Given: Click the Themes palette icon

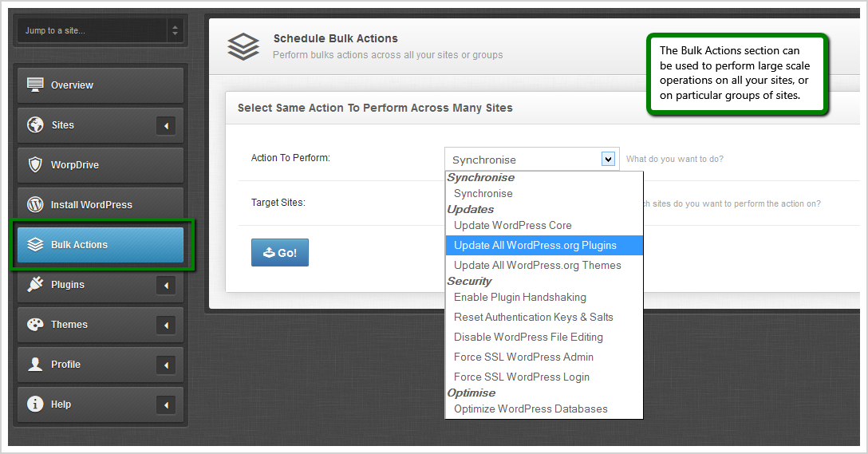Looking at the screenshot, I should pyautogui.click(x=35, y=324).
